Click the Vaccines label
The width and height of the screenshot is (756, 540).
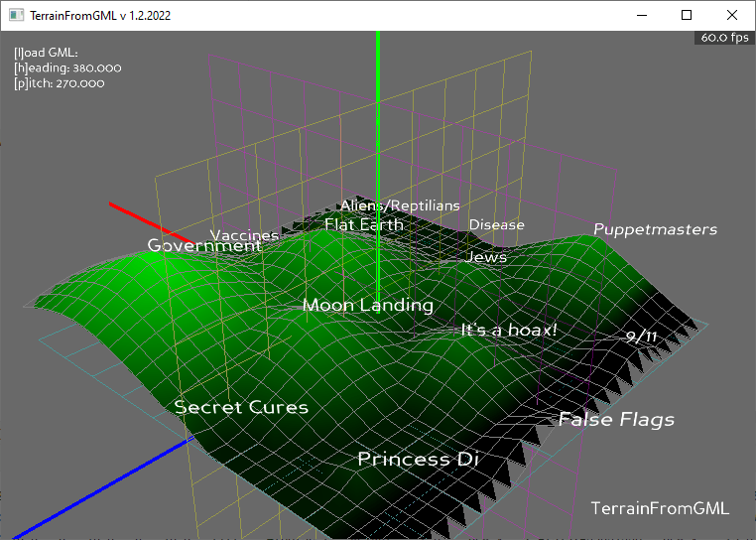[x=244, y=235]
